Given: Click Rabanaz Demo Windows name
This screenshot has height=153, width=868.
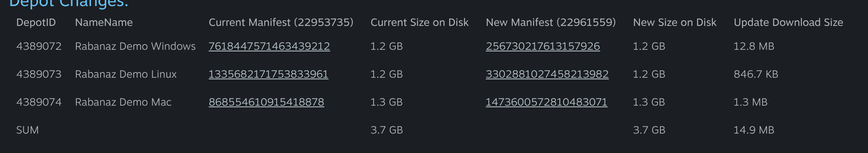Looking at the screenshot, I should pos(135,46).
